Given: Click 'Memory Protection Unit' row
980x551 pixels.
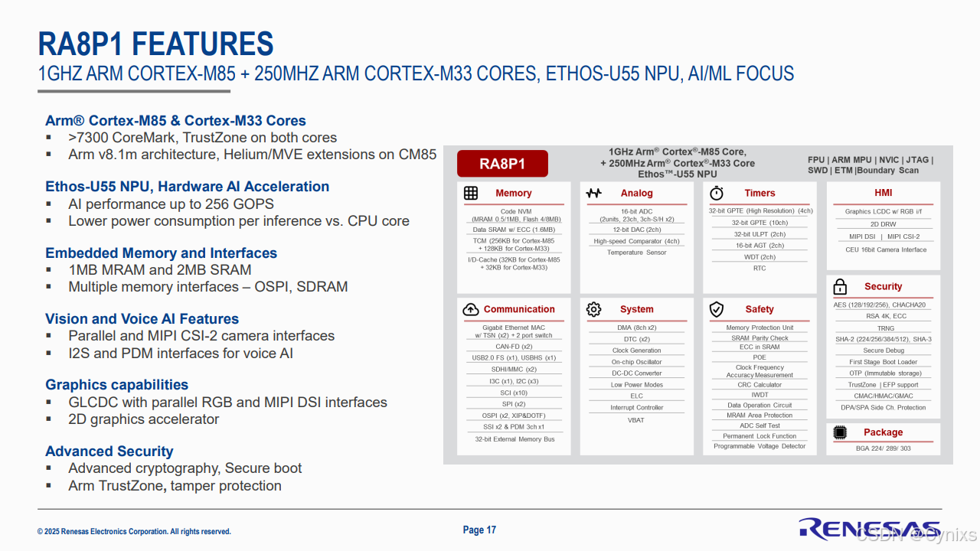Looking at the screenshot, I should tap(759, 328).
